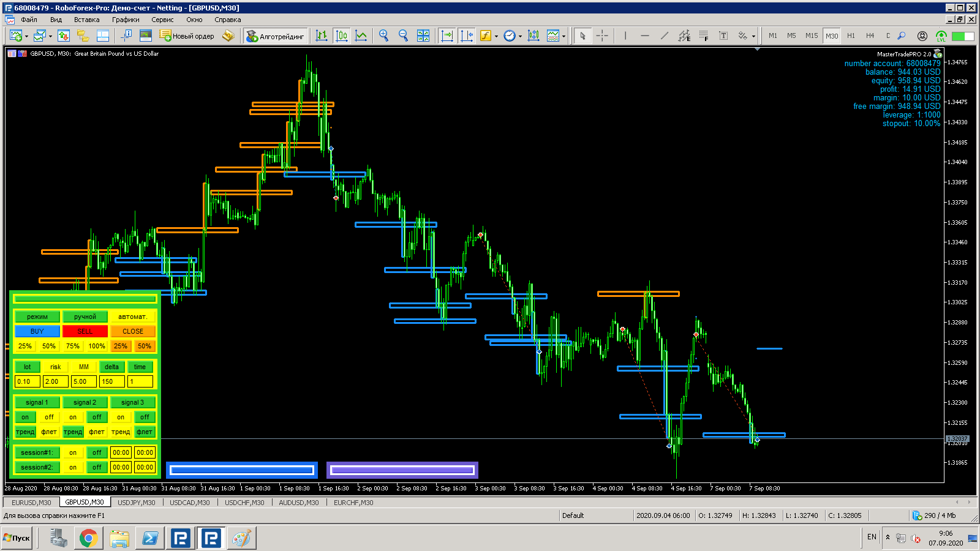
Task: Pick the horizontal line drawing tool
Action: click(645, 36)
